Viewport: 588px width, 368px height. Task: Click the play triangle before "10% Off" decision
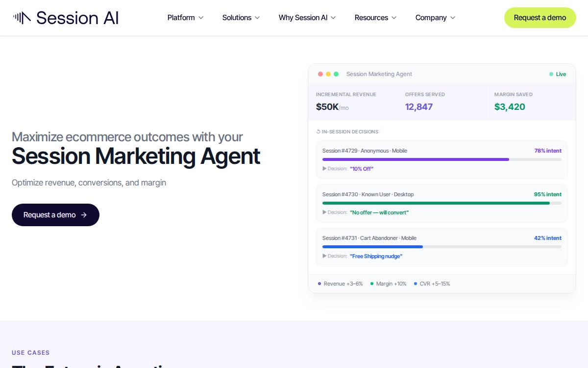(x=324, y=169)
